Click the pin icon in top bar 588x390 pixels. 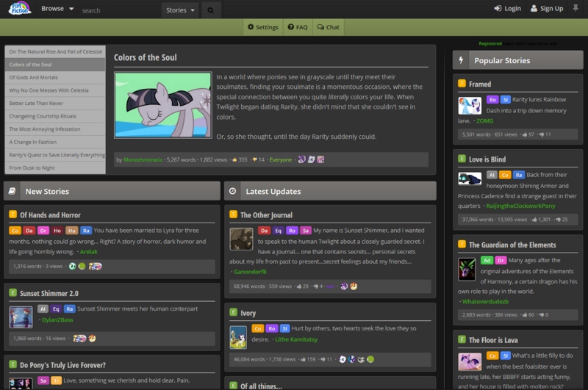click(x=576, y=8)
